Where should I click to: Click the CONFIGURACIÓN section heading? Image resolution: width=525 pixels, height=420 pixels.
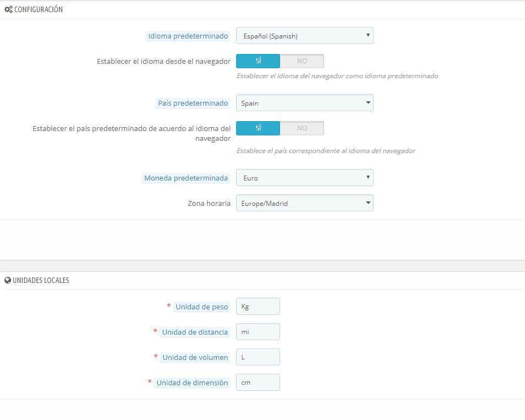(39, 9)
